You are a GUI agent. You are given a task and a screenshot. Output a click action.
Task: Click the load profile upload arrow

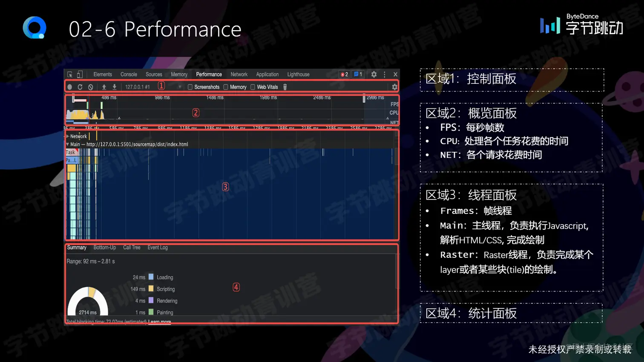[103, 87]
